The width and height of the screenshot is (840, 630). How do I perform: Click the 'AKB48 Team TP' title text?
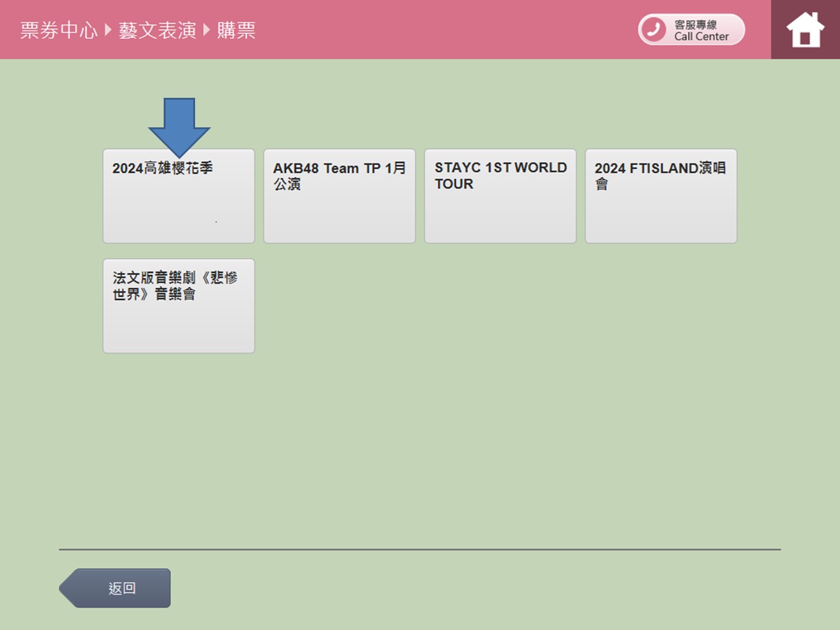point(327,169)
